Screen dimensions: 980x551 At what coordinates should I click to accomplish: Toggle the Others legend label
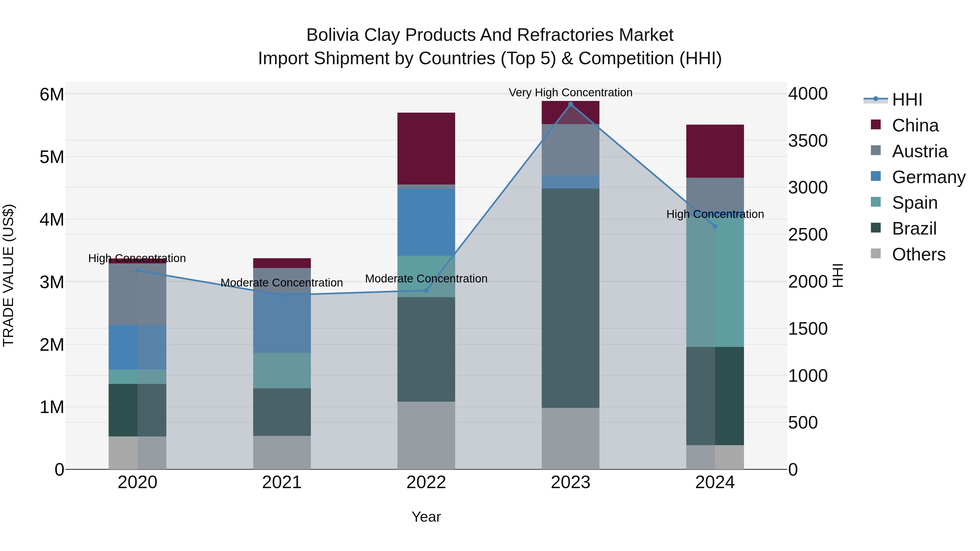pos(919,254)
